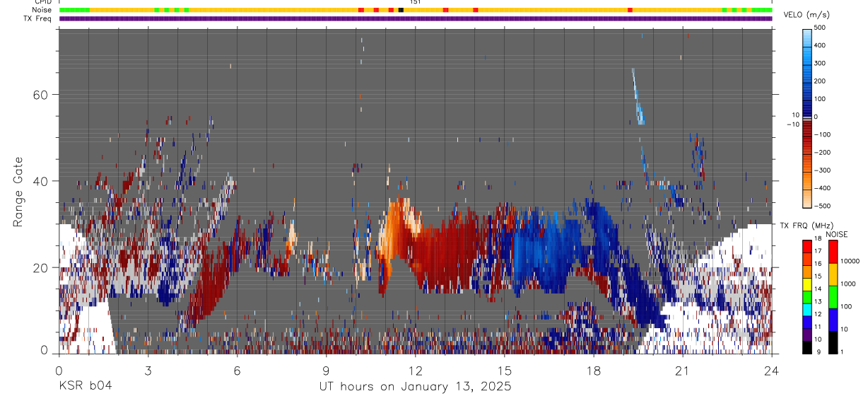Click the '100' tick on velocity scale
The image size is (868, 401).
click(821, 99)
